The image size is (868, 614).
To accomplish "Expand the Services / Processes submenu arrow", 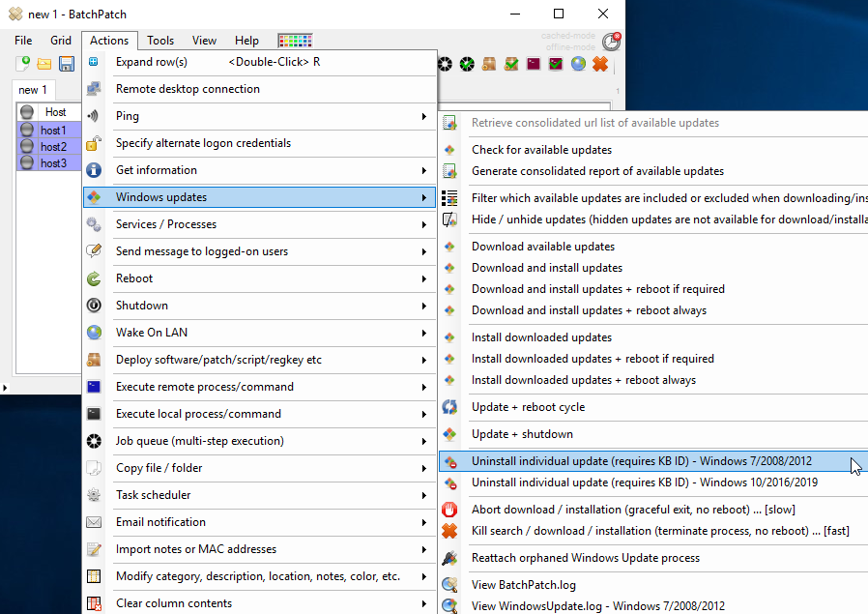I will (424, 224).
